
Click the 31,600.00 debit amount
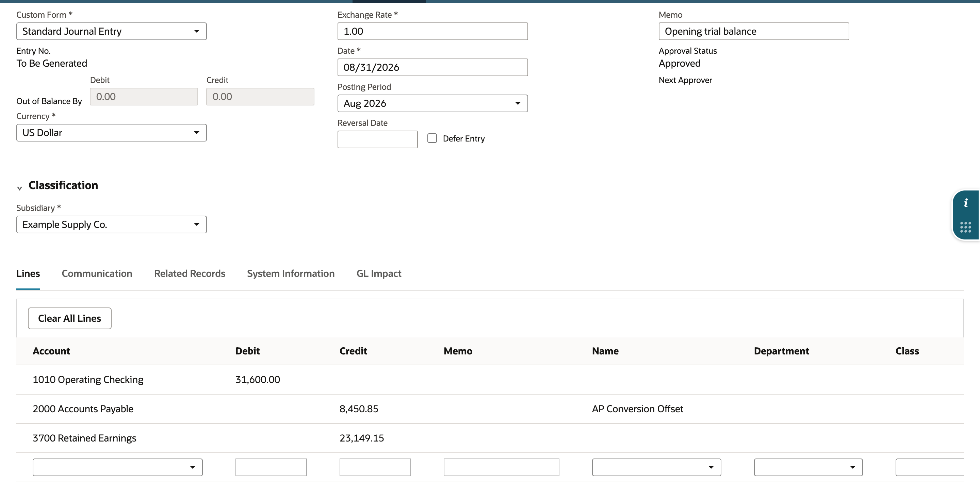click(x=258, y=380)
